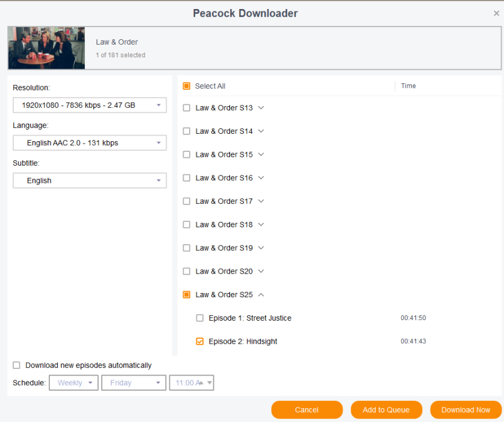Close the Peacock Downloader dialog
The width and height of the screenshot is (504, 422).
point(496,13)
